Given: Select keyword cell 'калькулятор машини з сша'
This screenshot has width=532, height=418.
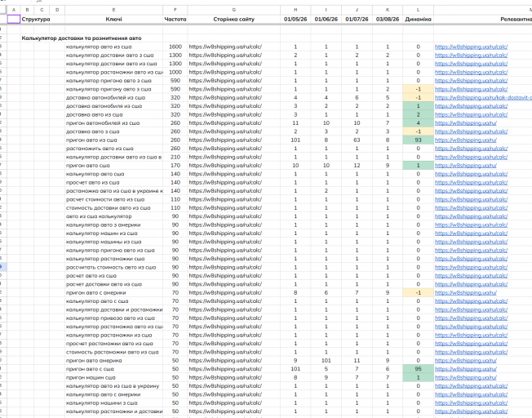Looking at the screenshot, I should coord(113,403).
